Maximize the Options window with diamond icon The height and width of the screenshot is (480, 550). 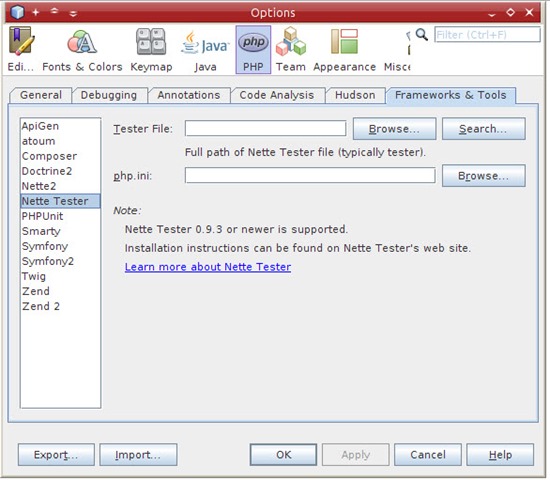click(x=510, y=12)
